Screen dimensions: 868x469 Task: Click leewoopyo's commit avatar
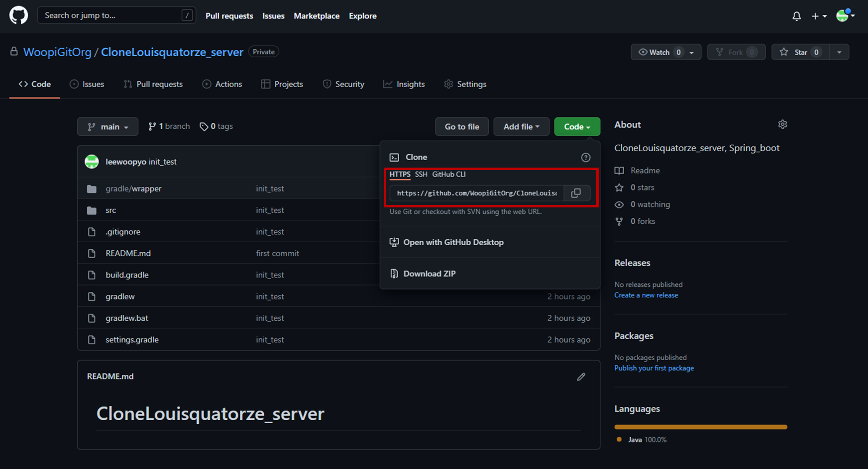(92, 162)
